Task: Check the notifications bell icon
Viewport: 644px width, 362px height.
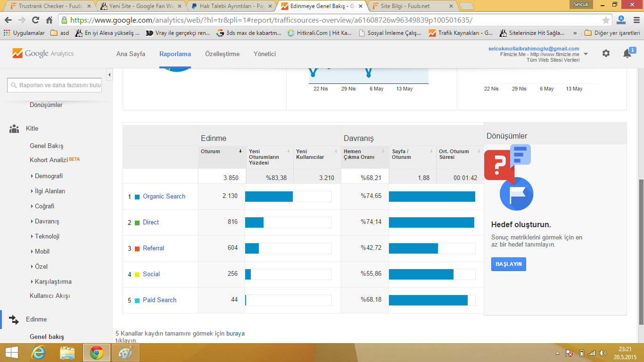Action: point(627,53)
